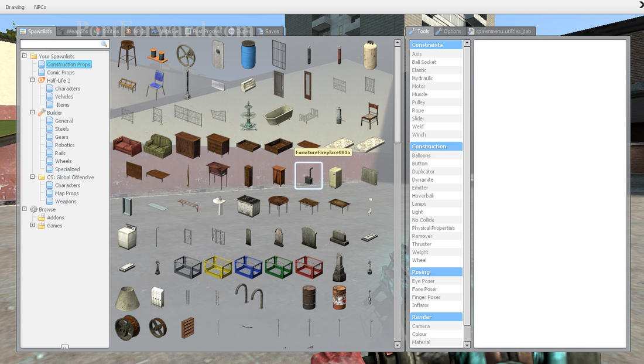
Task: Collapse the Constraints category header
Action: 436,45
